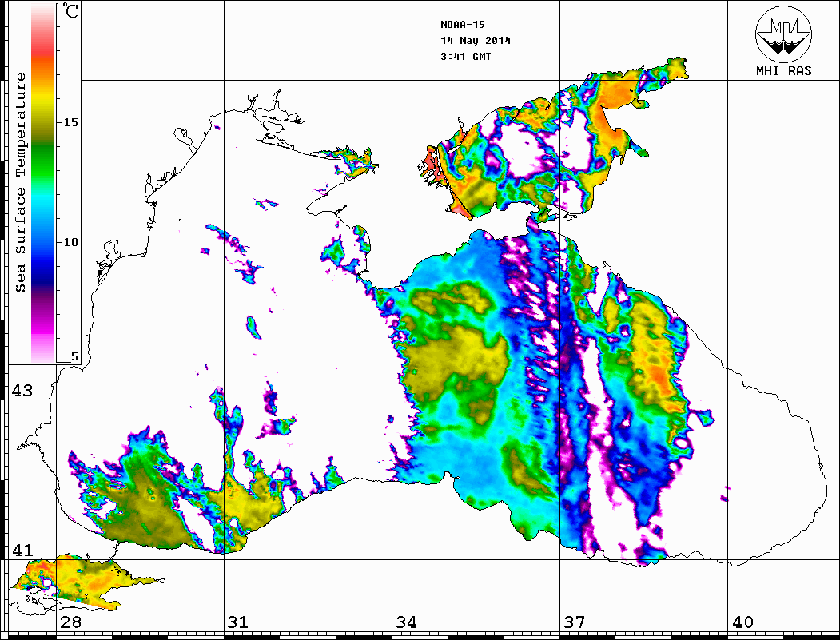Click latitude label 43
The image size is (840, 640).
click(x=22, y=391)
